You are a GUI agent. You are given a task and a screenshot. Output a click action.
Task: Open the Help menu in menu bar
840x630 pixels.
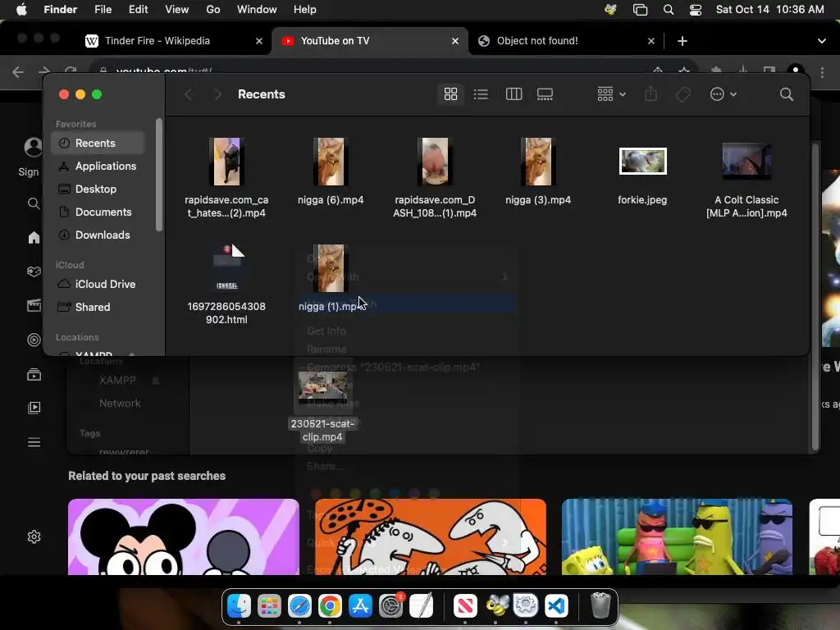pos(305,10)
